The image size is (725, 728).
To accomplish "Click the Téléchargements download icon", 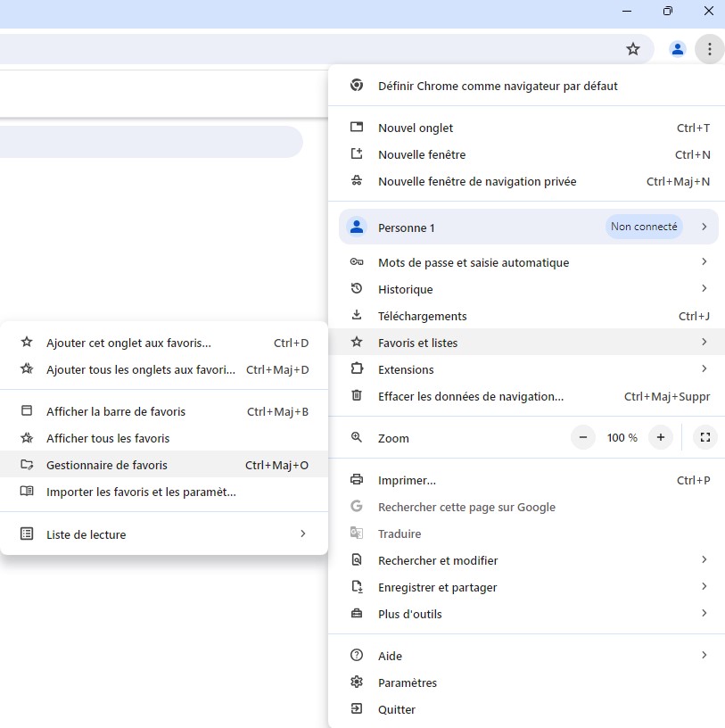I will point(357,316).
